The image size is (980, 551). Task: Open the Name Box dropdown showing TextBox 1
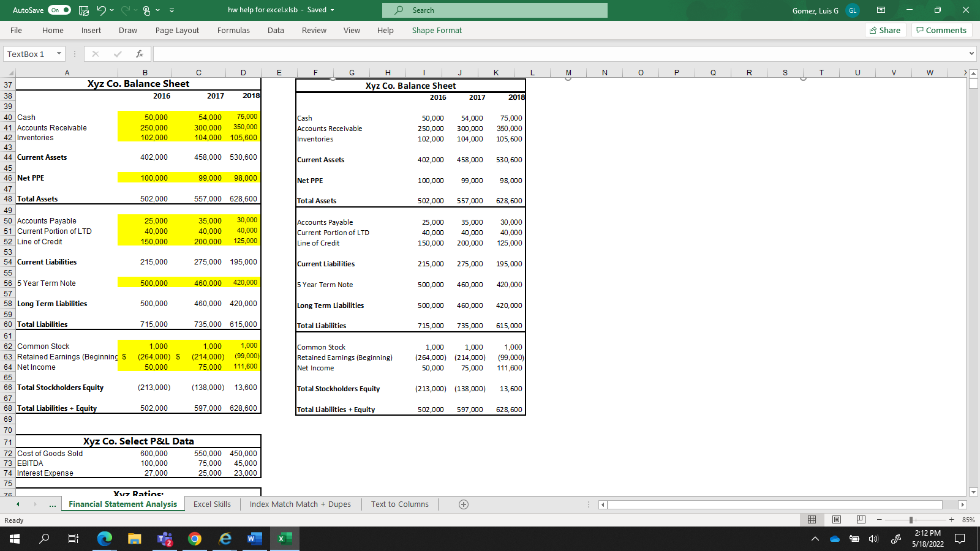pyautogui.click(x=58, y=53)
